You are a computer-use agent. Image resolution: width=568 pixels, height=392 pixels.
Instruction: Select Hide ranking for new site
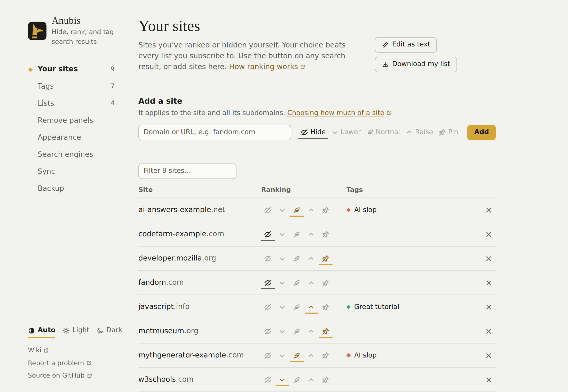click(313, 132)
